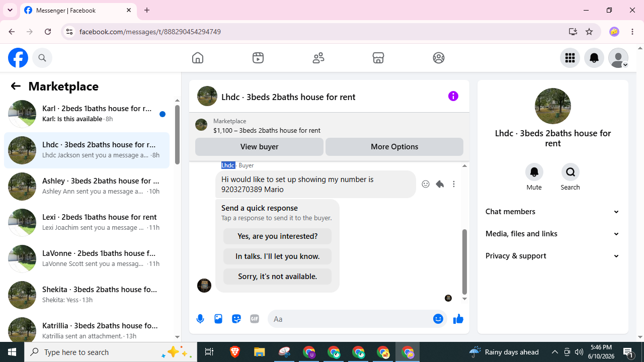Image resolution: width=644 pixels, height=362 pixels.
Task: Open the Chrome three-dot menu
Action: tap(632, 32)
